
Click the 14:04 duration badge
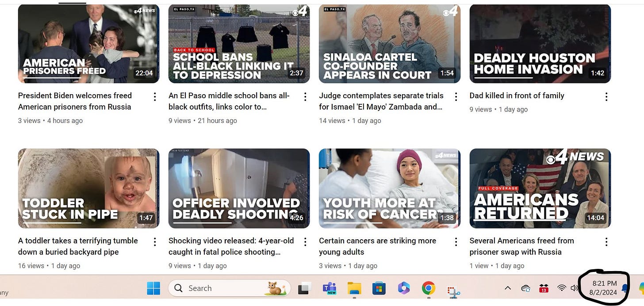click(595, 218)
